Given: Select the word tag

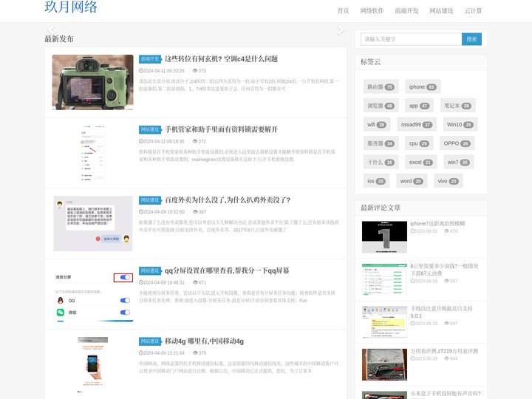Looking at the screenshot, I should 412,181.
